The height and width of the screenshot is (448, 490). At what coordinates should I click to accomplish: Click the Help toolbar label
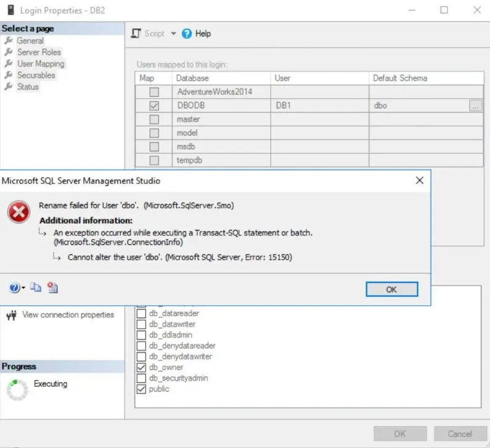point(203,34)
